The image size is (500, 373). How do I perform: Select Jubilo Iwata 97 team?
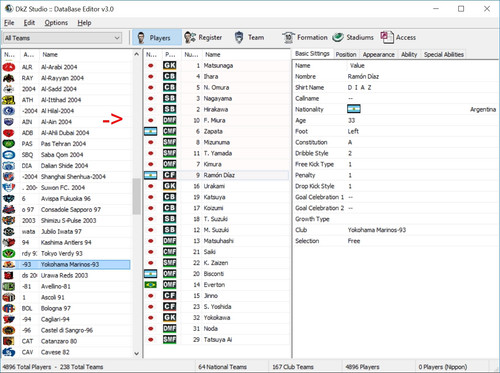pyautogui.click(x=66, y=231)
